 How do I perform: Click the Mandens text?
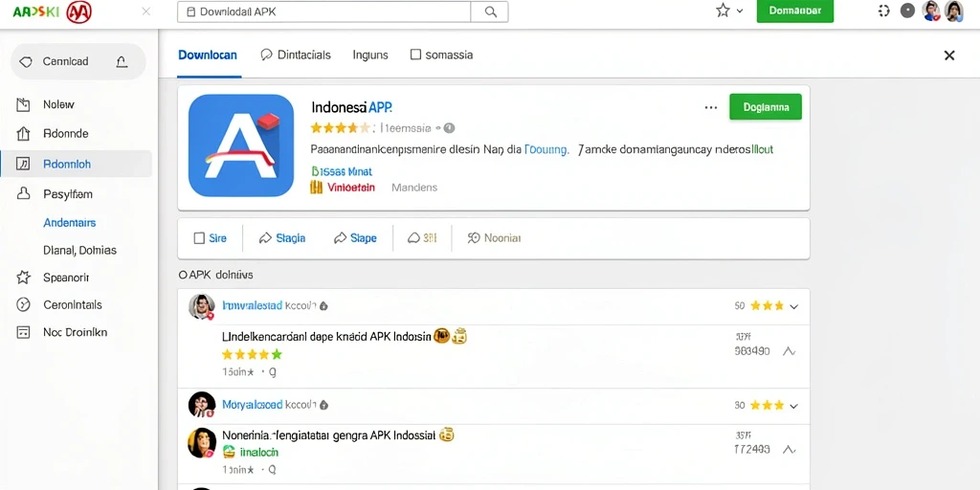(x=414, y=187)
